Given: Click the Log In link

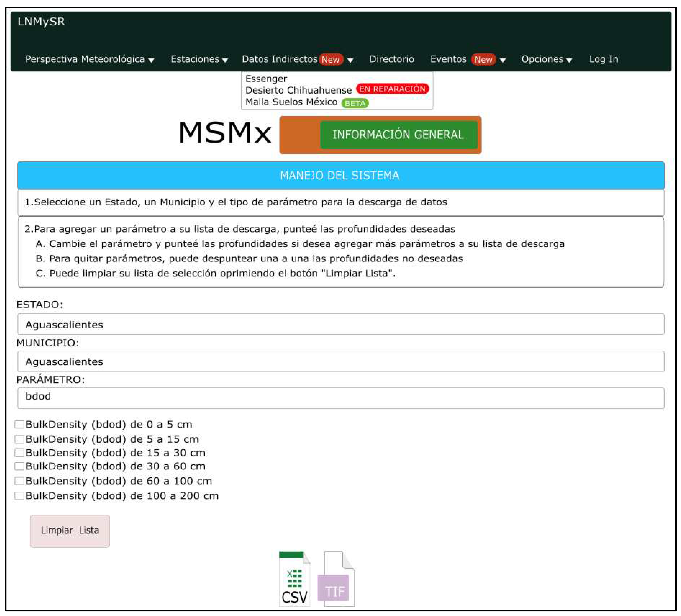Looking at the screenshot, I should [604, 59].
